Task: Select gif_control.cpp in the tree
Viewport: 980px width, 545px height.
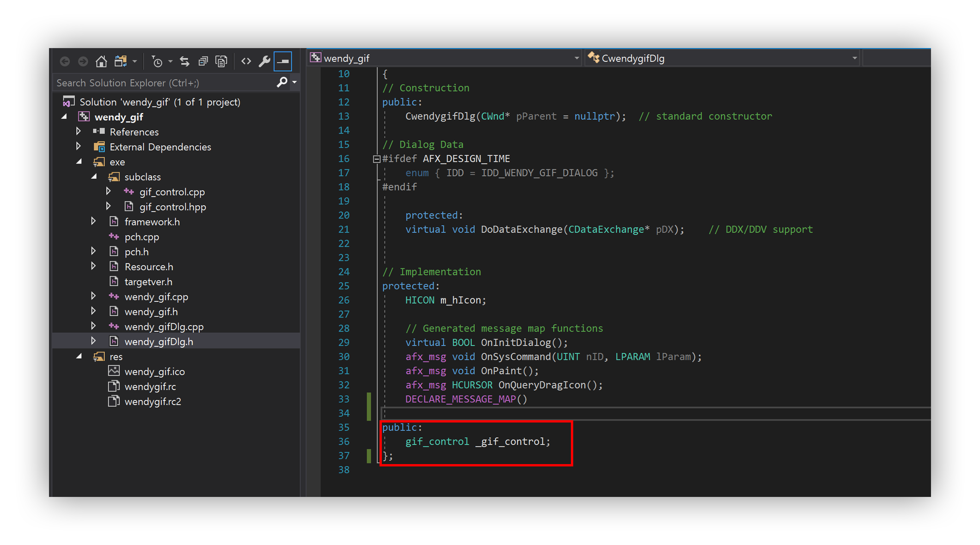Action: point(172,192)
